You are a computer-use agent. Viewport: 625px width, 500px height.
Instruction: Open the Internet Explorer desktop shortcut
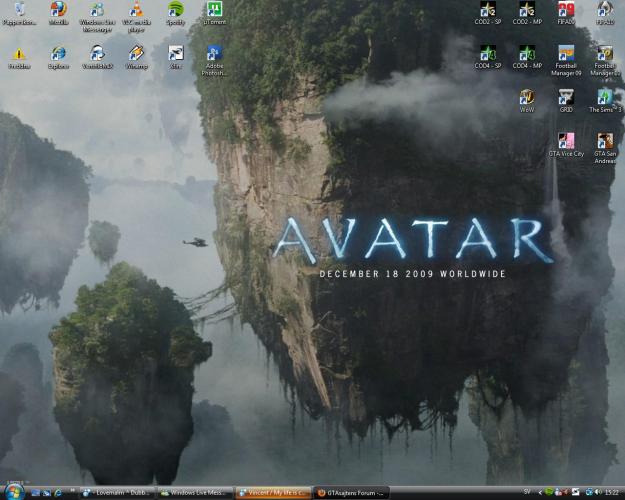[x=59, y=58]
